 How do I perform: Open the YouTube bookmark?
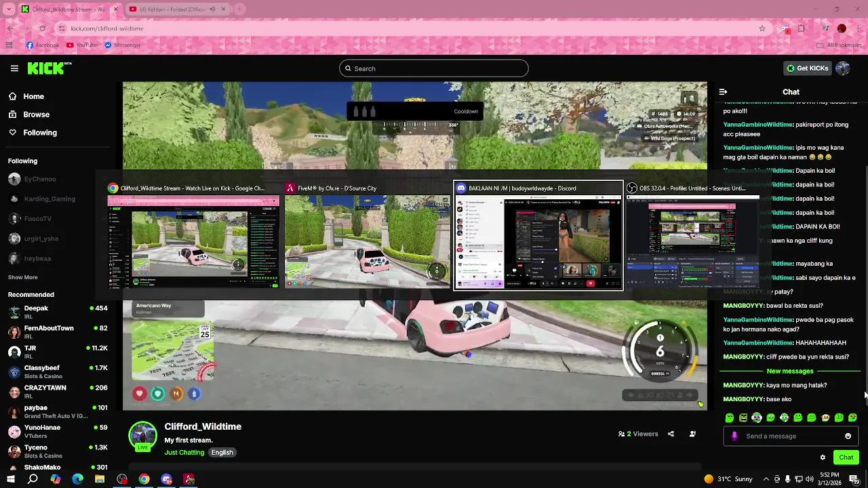tap(82, 45)
